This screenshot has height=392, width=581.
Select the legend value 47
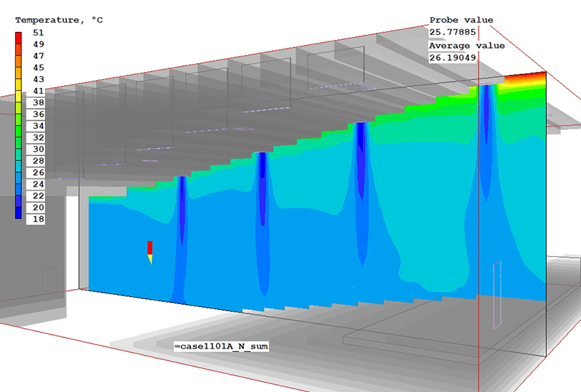pyautogui.click(x=38, y=56)
